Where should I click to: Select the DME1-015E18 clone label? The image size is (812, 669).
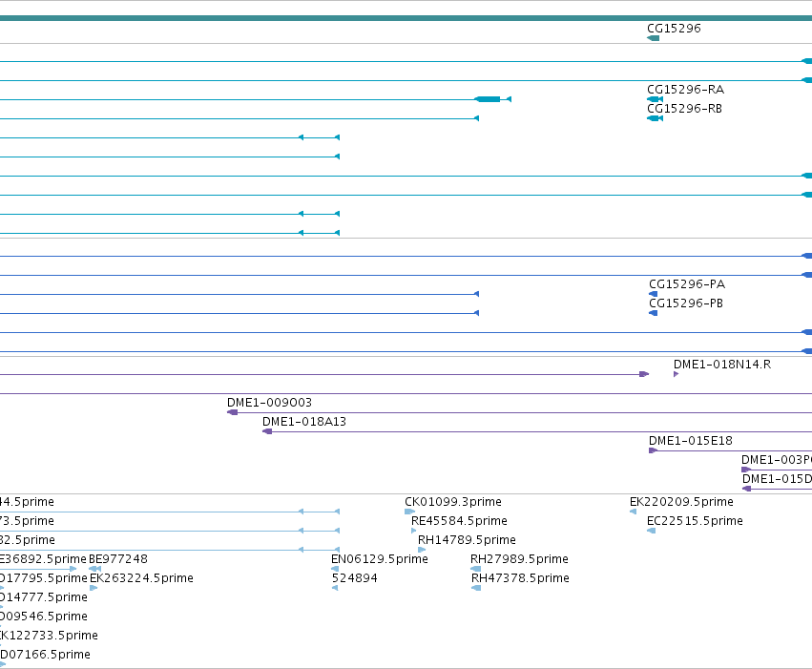(690, 441)
